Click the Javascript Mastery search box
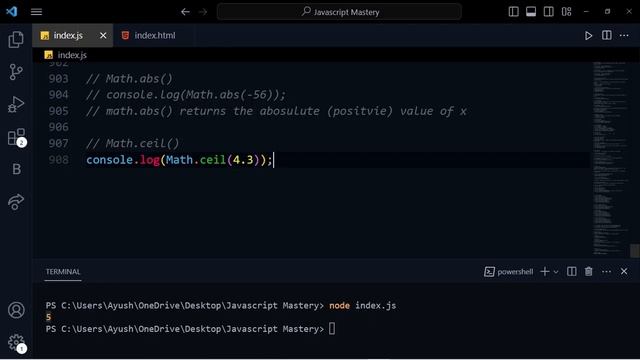640x360 pixels. (x=339, y=12)
